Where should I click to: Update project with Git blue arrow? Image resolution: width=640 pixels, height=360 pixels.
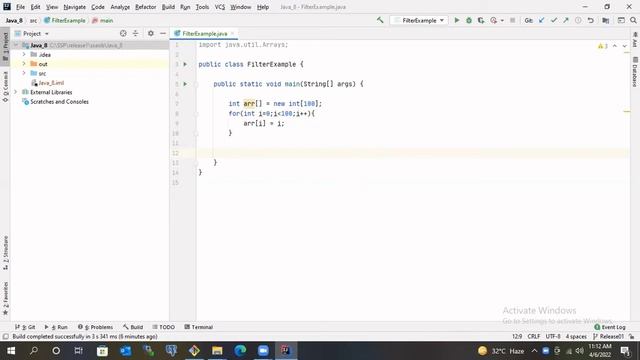(542, 20)
